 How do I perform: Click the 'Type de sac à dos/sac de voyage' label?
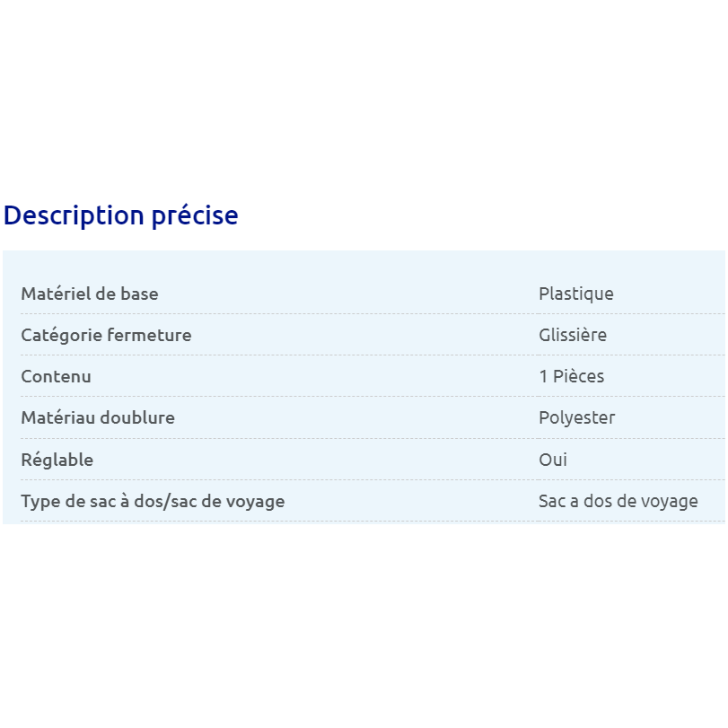pos(153,501)
